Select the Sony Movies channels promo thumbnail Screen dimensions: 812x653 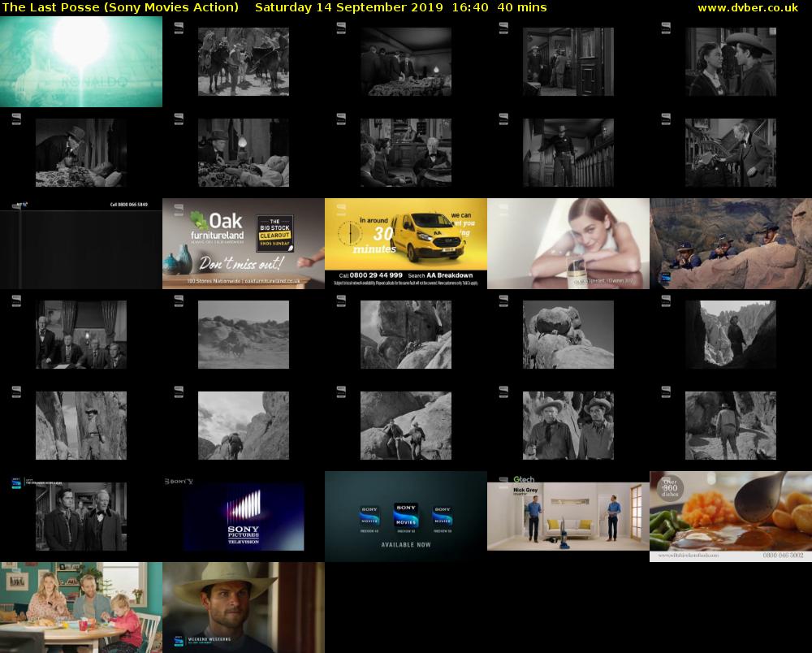(406, 517)
